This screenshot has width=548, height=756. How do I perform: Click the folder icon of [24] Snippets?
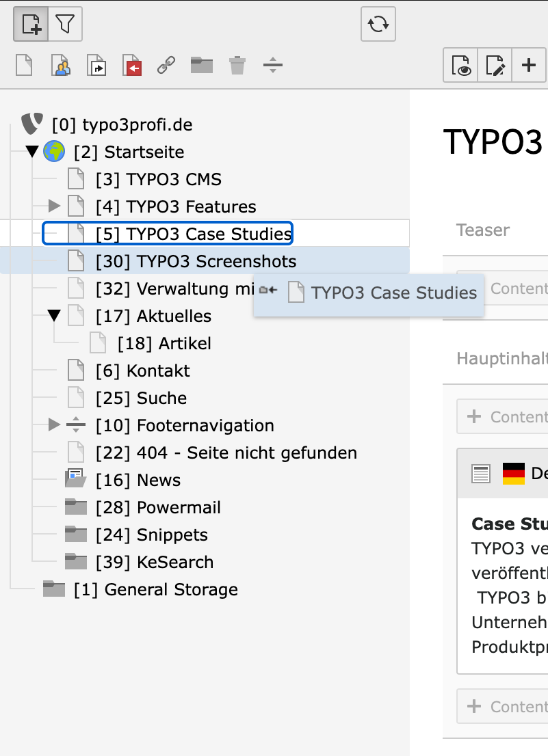pos(76,535)
